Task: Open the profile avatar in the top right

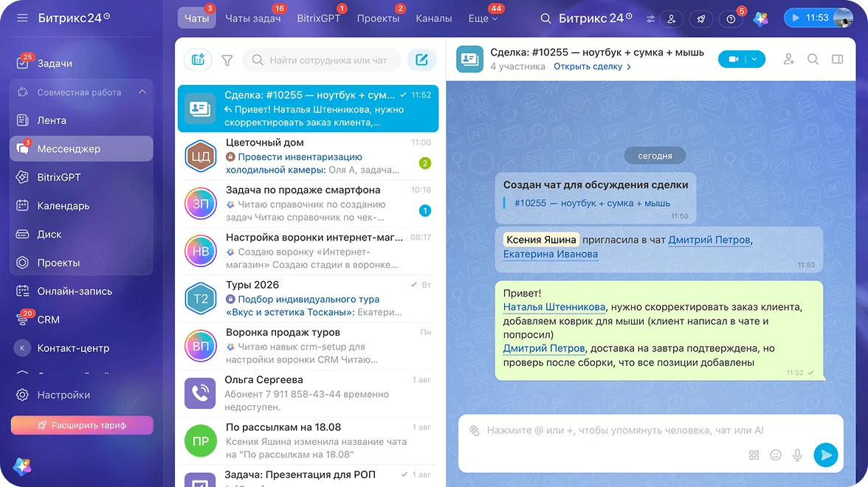Action: click(843, 18)
